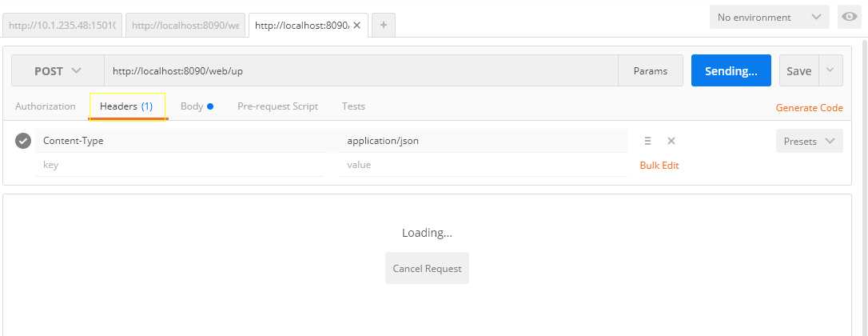The width and height of the screenshot is (868, 336).
Task: Open the environment quick look eye icon
Action: pyautogui.click(x=849, y=17)
